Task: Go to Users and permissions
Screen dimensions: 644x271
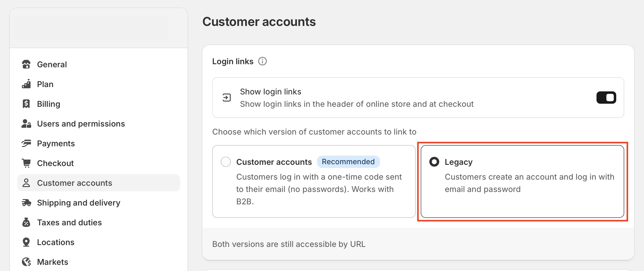Action: (x=81, y=124)
